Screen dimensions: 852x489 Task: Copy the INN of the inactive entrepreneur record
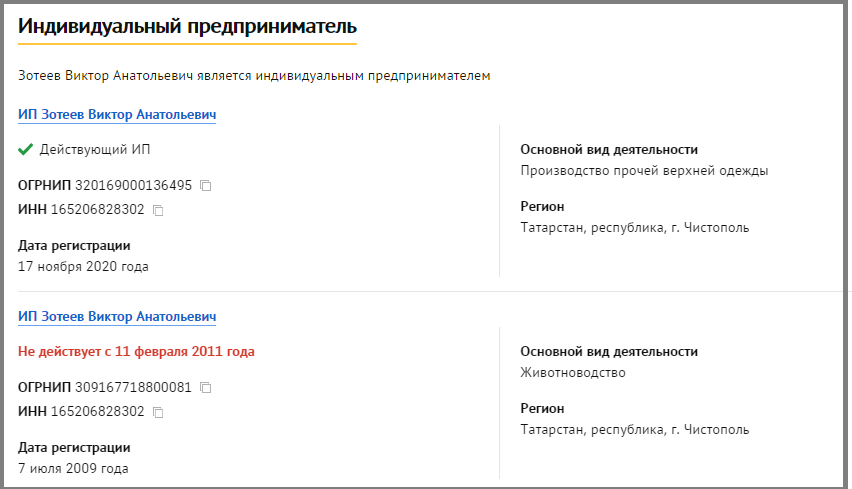158,413
